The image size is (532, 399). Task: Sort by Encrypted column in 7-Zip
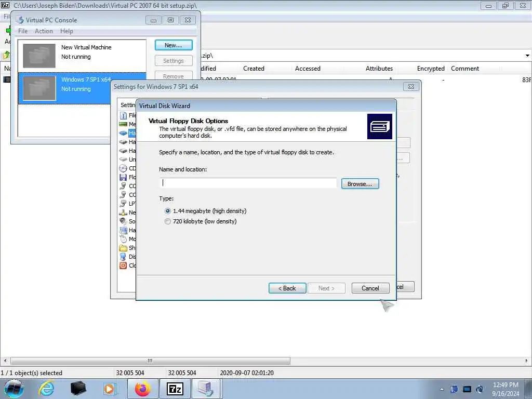click(431, 68)
